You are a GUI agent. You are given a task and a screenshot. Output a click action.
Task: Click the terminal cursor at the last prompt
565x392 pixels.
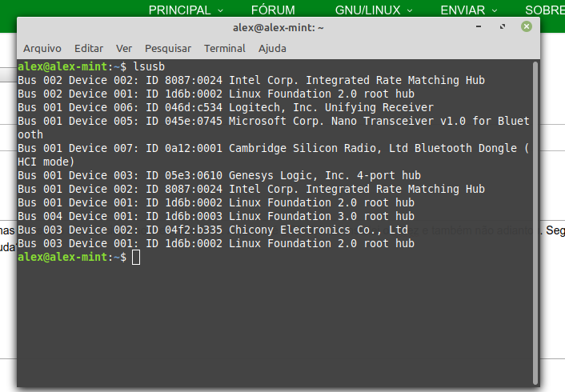click(x=136, y=258)
